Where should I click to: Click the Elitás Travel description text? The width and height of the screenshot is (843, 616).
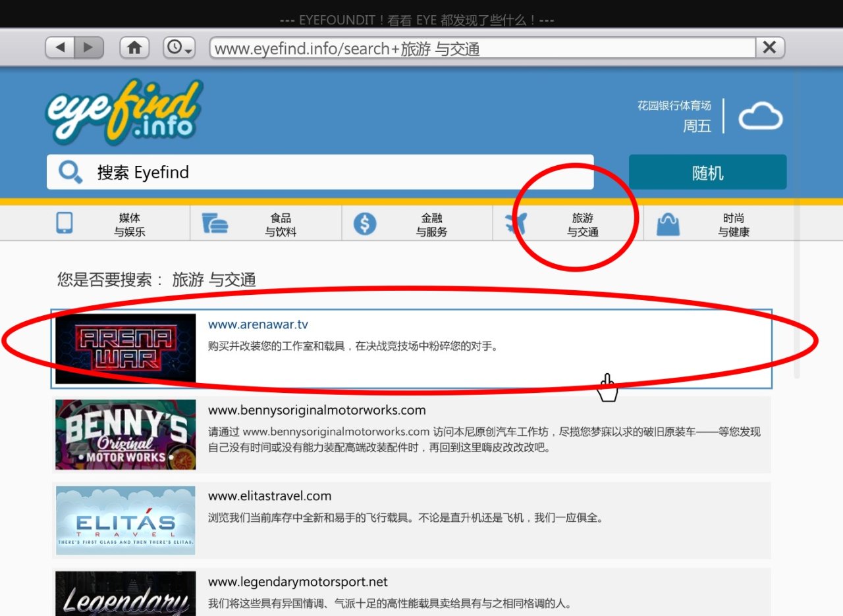tap(405, 518)
